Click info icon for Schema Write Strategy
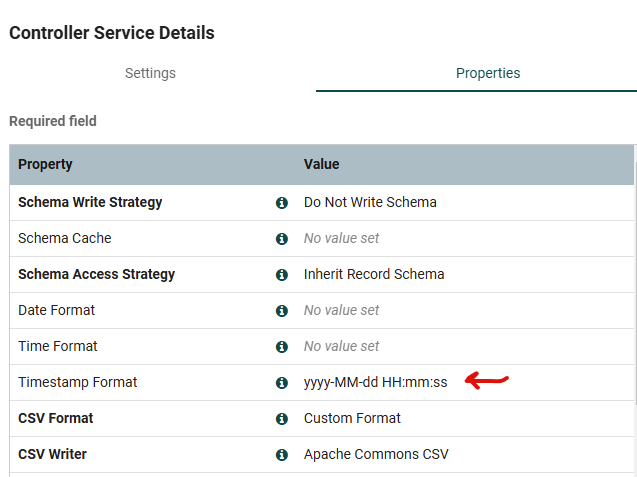 coord(282,203)
